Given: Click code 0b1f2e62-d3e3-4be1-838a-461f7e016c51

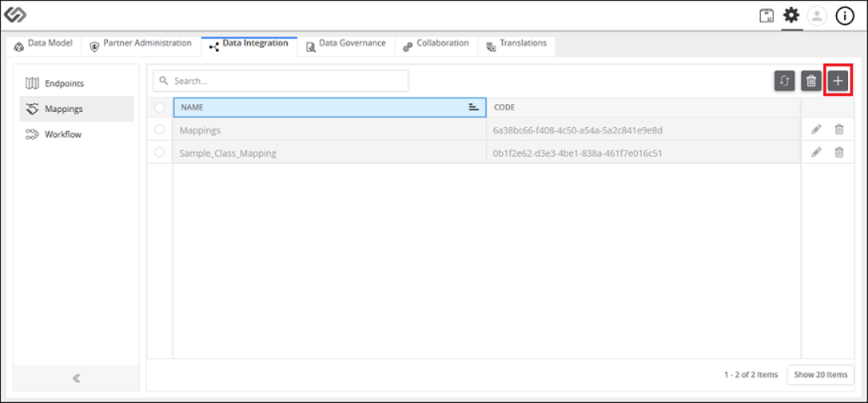Looking at the screenshot, I should click(x=577, y=153).
